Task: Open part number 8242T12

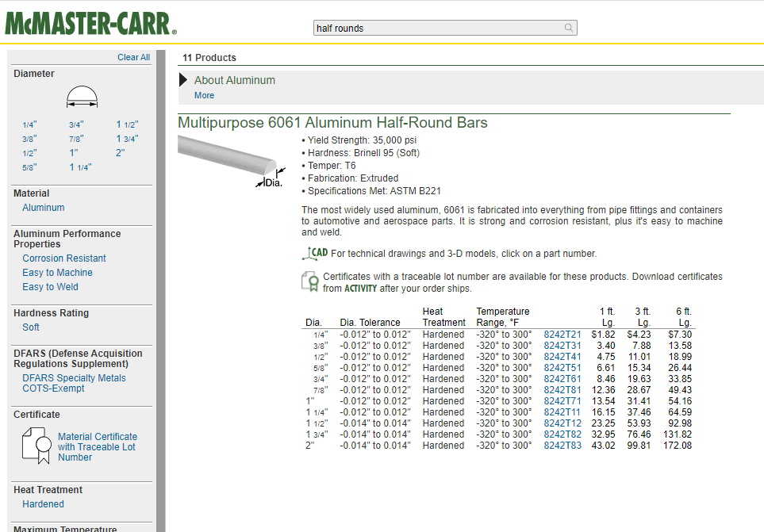Action: click(x=562, y=423)
